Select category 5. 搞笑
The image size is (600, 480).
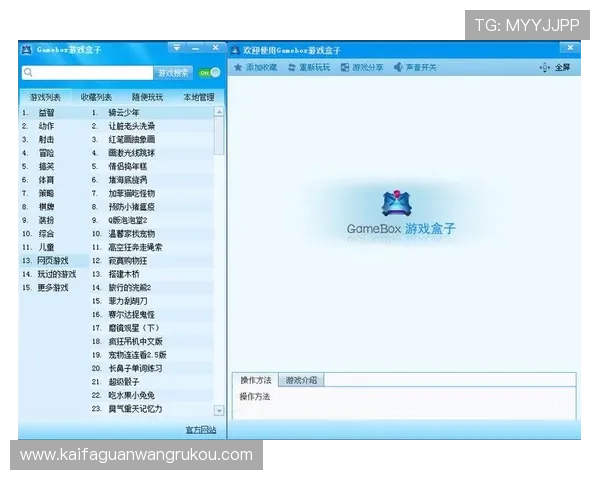coord(54,167)
